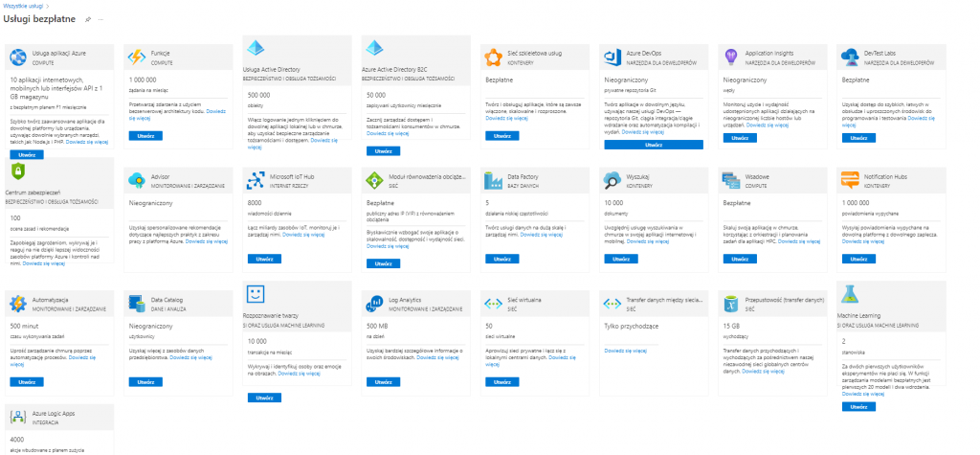Open Dowiedz się więcej in Przepustowość card
The width and height of the screenshot is (980, 455).
pos(763,371)
